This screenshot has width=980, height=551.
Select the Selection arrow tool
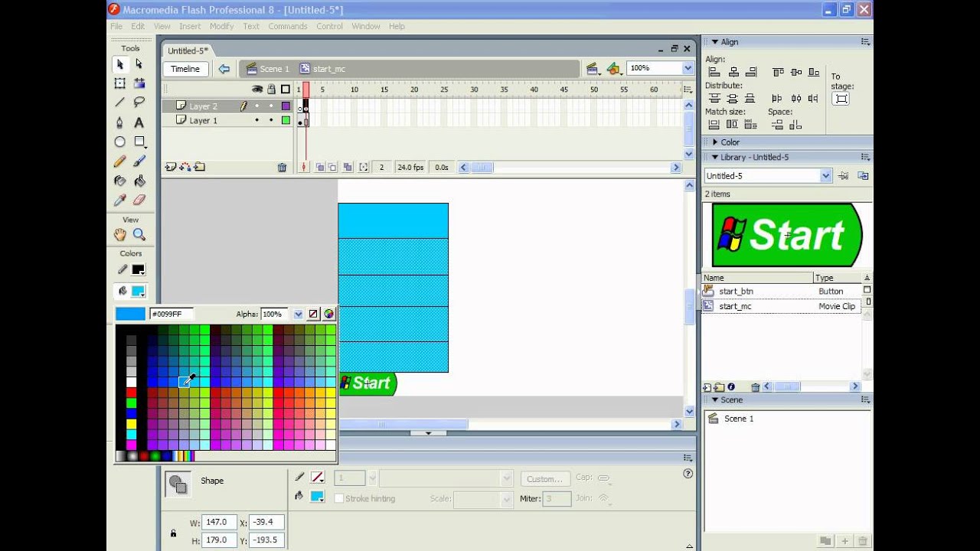(x=120, y=64)
